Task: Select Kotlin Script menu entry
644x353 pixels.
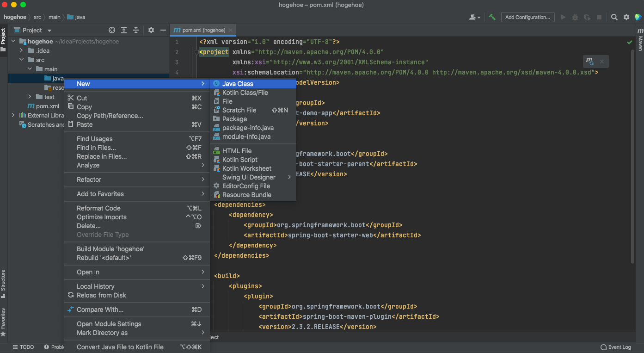Action: (253, 160)
